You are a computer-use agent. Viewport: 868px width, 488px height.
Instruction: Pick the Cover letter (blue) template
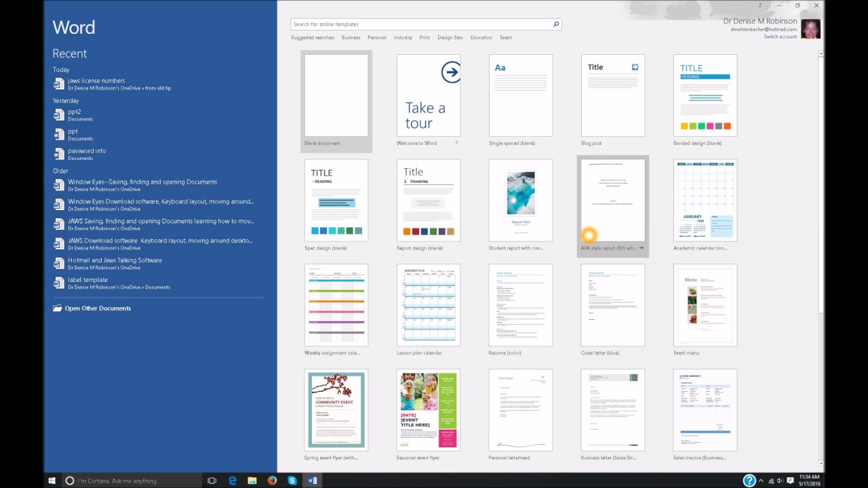613,311
